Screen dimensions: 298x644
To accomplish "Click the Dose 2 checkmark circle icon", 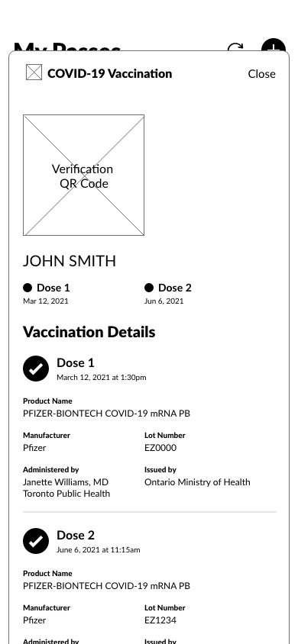I will (36, 541).
